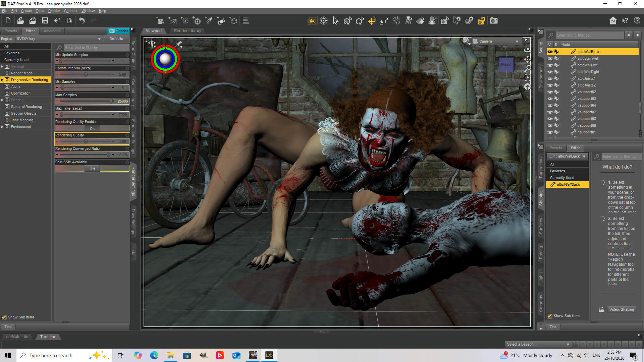Image resolution: width=644 pixels, height=362 pixels.
Task: Click the Help question mark icon
Action: 637,21
